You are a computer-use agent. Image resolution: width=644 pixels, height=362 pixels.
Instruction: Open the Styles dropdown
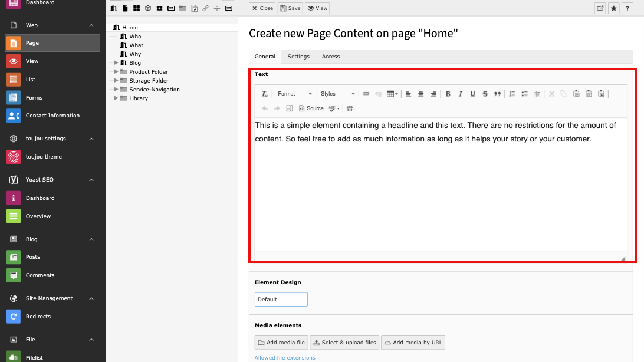337,94
